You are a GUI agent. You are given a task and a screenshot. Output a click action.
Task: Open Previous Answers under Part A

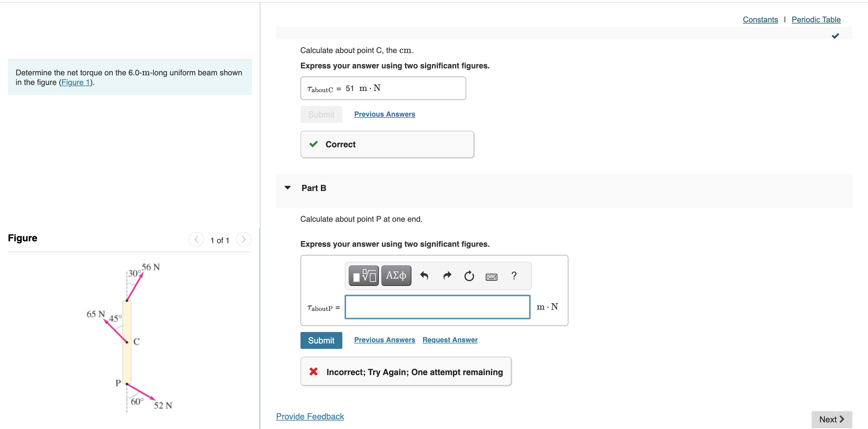(x=385, y=114)
